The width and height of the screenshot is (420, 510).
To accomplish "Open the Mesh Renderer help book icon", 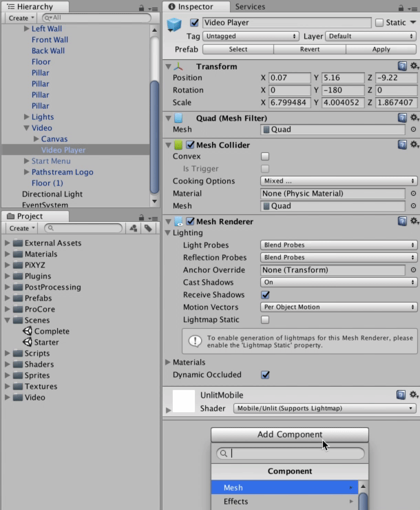I will [402, 221].
